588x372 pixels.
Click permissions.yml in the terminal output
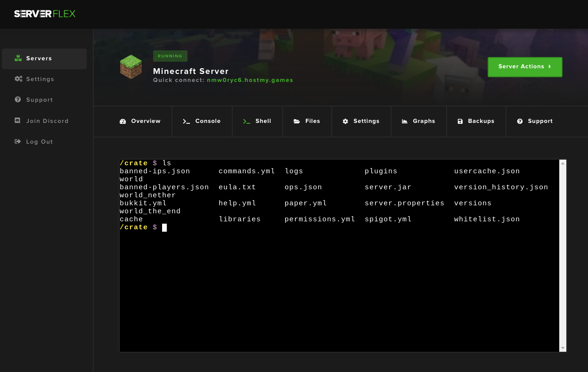[x=320, y=219]
